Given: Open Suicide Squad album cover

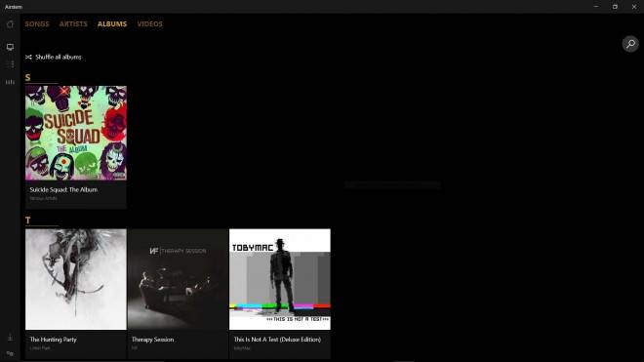Looking at the screenshot, I should [76, 133].
